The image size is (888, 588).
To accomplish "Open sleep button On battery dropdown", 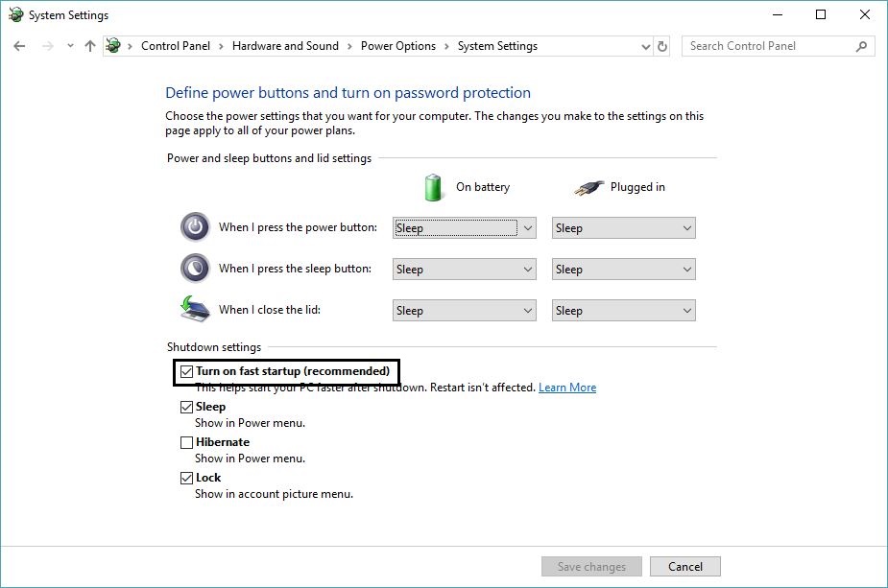I will [x=465, y=270].
